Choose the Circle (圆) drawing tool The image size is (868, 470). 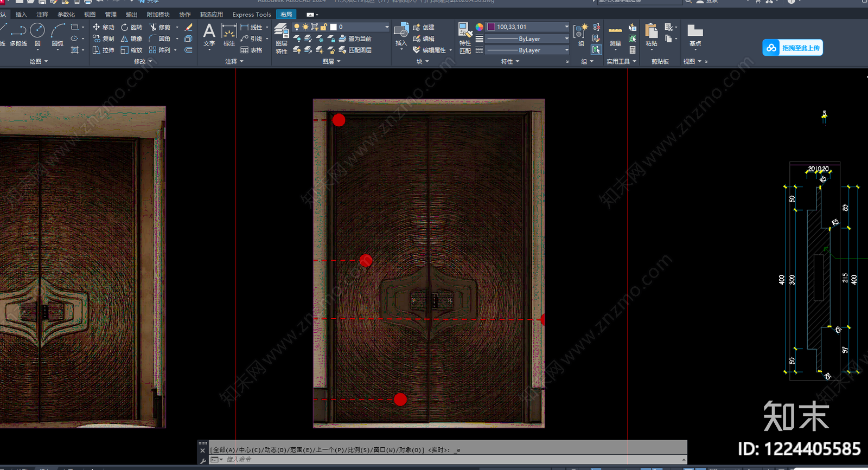click(x=37, y=34)
